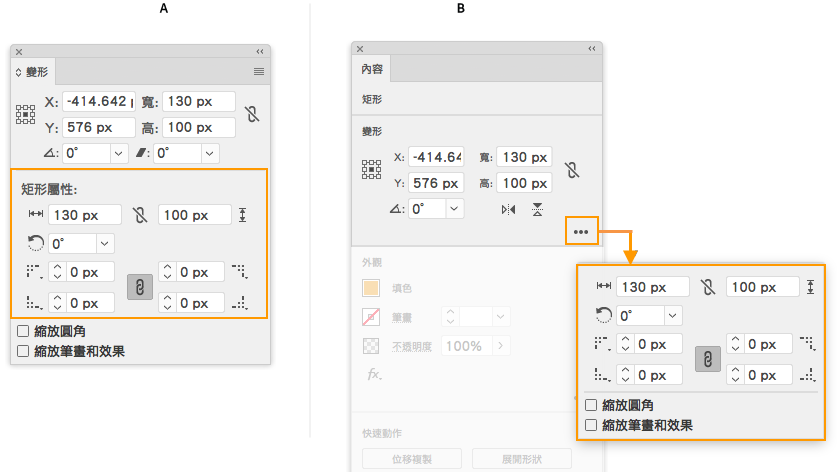Expand rectangle rotation angle dropdown under 矩形屬性

[105, 243]
